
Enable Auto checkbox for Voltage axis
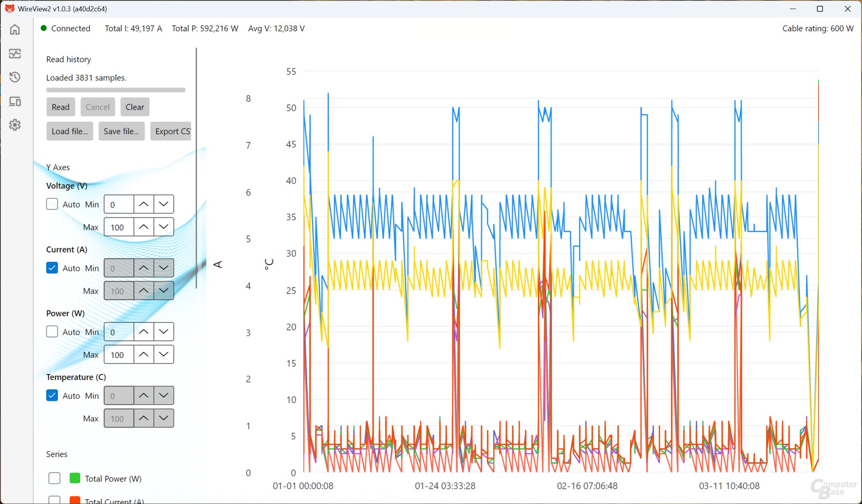[x=52, y=204]
